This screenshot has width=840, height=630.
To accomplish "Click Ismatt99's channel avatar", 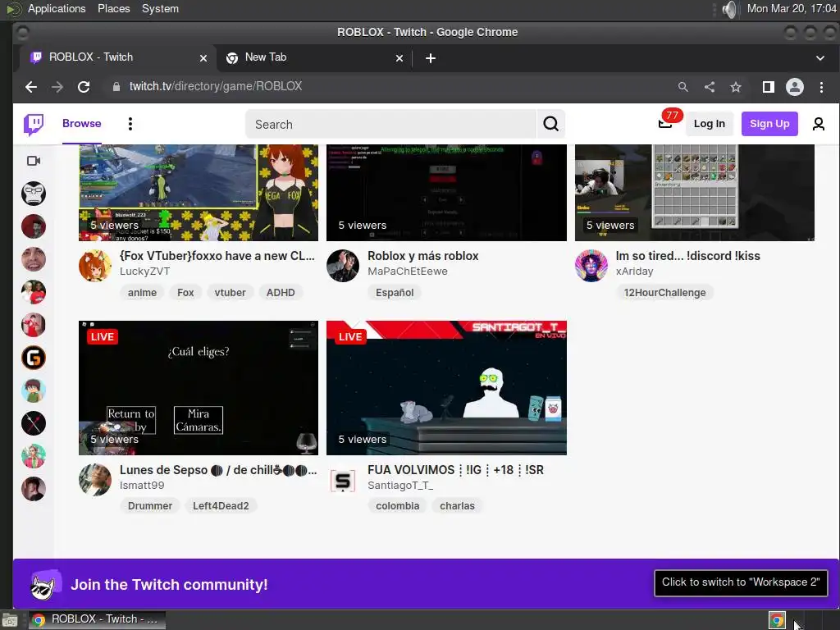I will (95, 479).
